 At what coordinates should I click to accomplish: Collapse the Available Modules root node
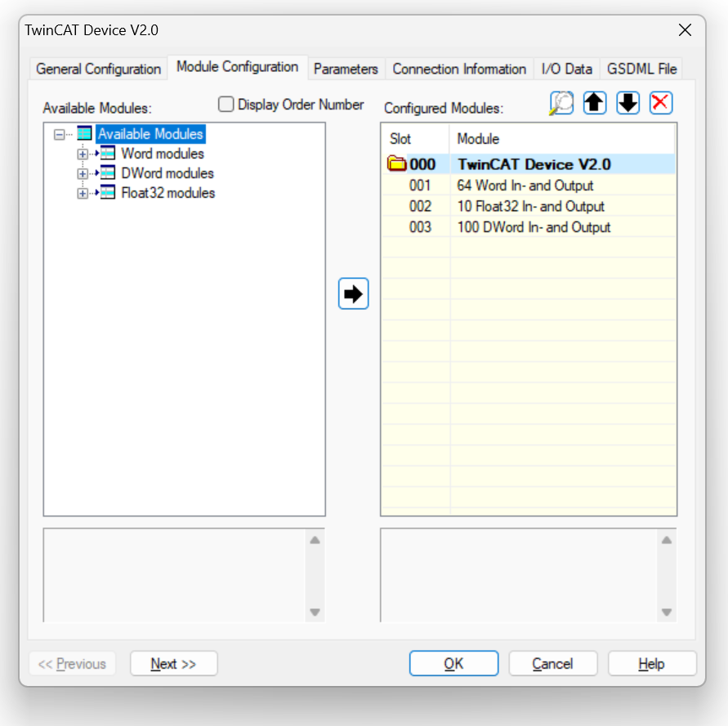pos(60,135)
